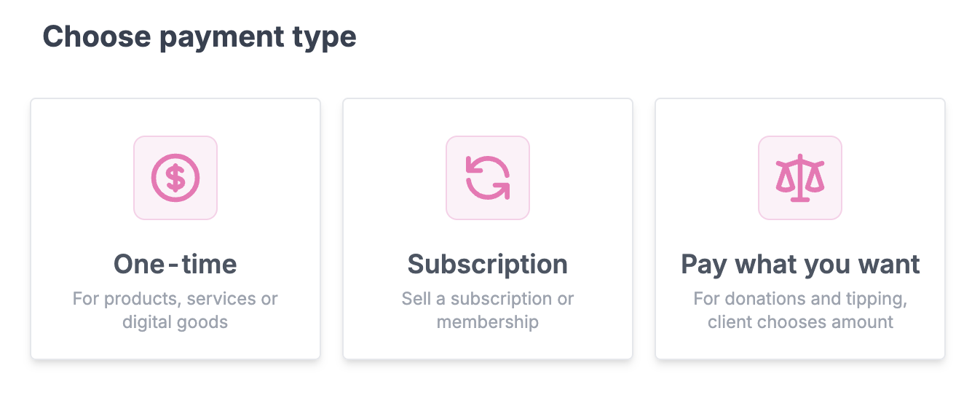The width and height of the screenshot is (980, 398).
Task: Select the One-time payment card
Action: click(175, 229)
